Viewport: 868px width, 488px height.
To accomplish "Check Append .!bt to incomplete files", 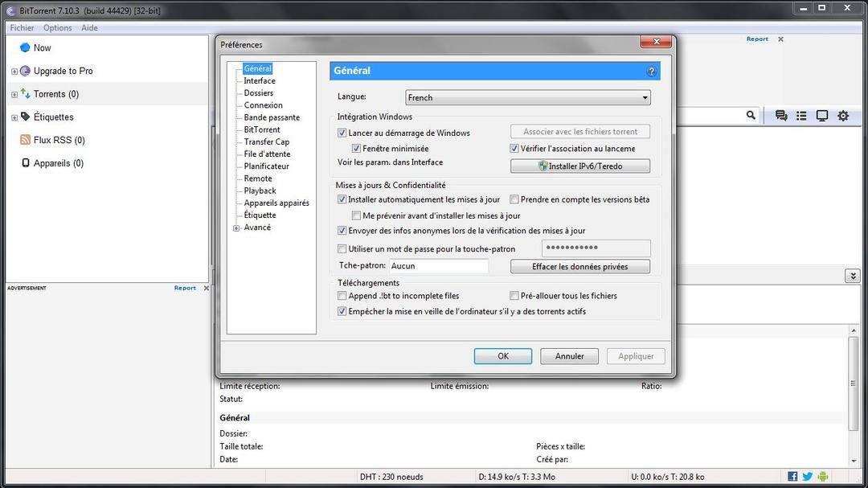I will click(x=342, y=296).
